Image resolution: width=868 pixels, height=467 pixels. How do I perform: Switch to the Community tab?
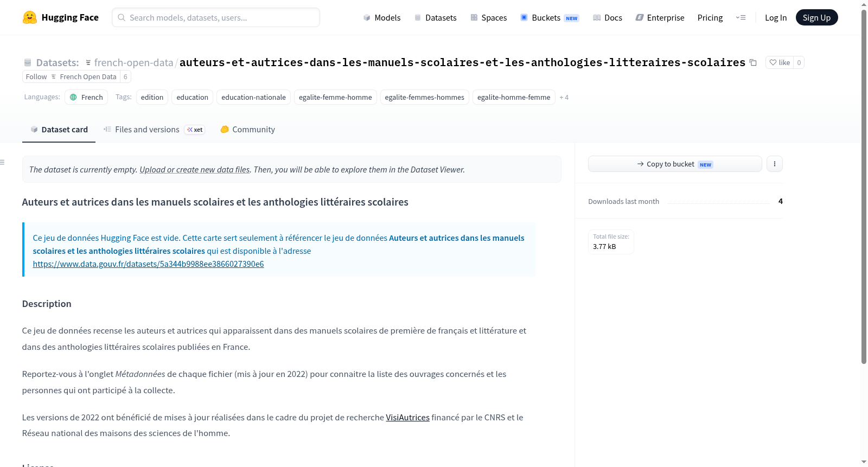[248, 130]
